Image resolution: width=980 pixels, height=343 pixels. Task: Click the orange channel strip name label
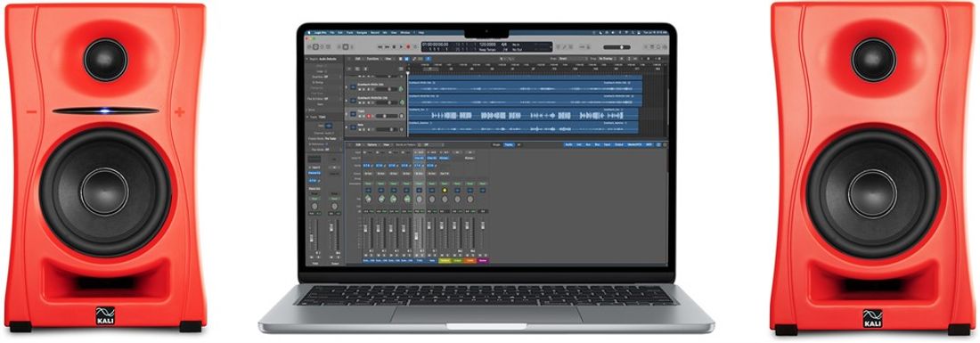[470, 260]
